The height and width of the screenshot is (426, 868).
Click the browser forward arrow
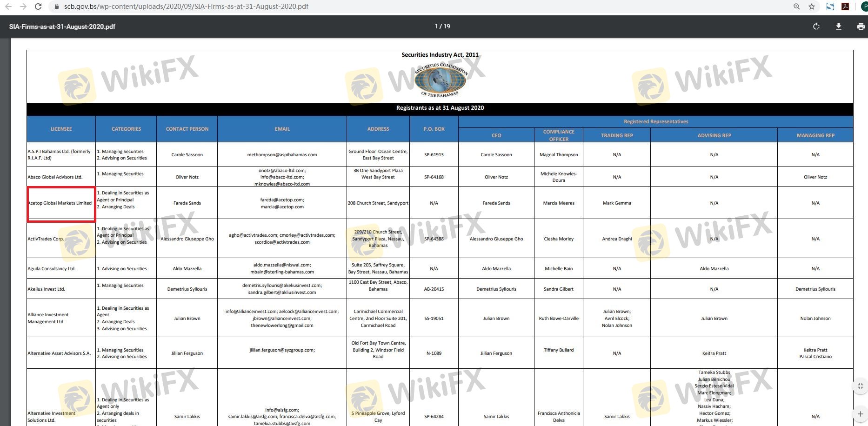(23, 7)
